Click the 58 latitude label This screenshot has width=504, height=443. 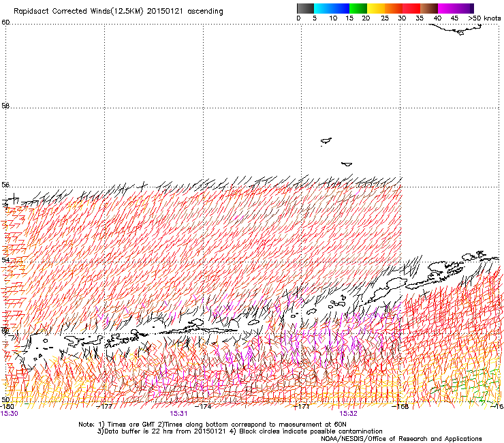click(5, 106)
